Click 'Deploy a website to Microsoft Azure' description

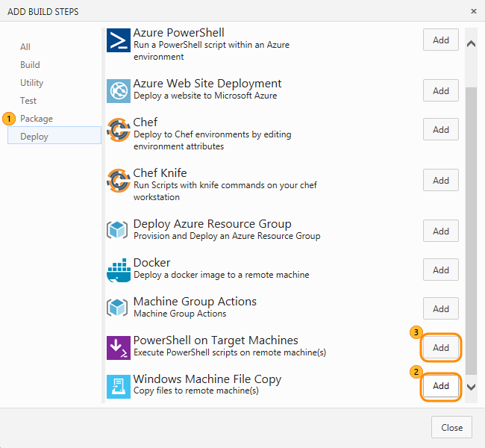tap(205, 96)
